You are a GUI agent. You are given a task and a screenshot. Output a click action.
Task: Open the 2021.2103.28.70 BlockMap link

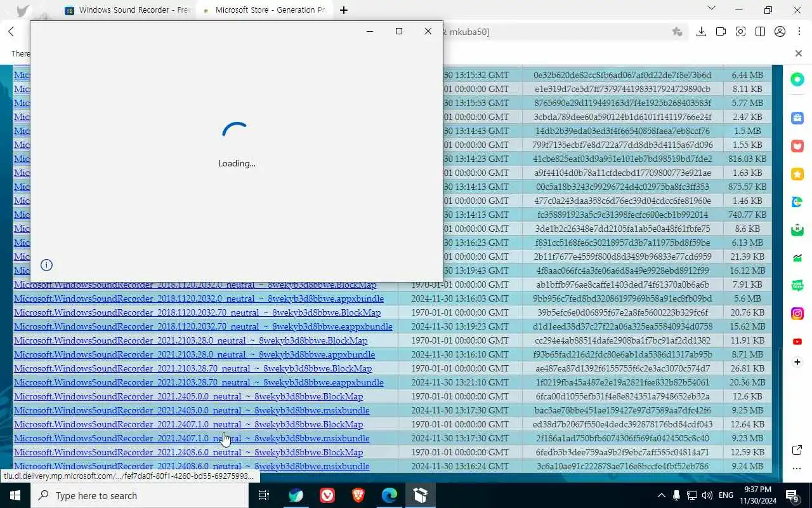coord(193,368)
